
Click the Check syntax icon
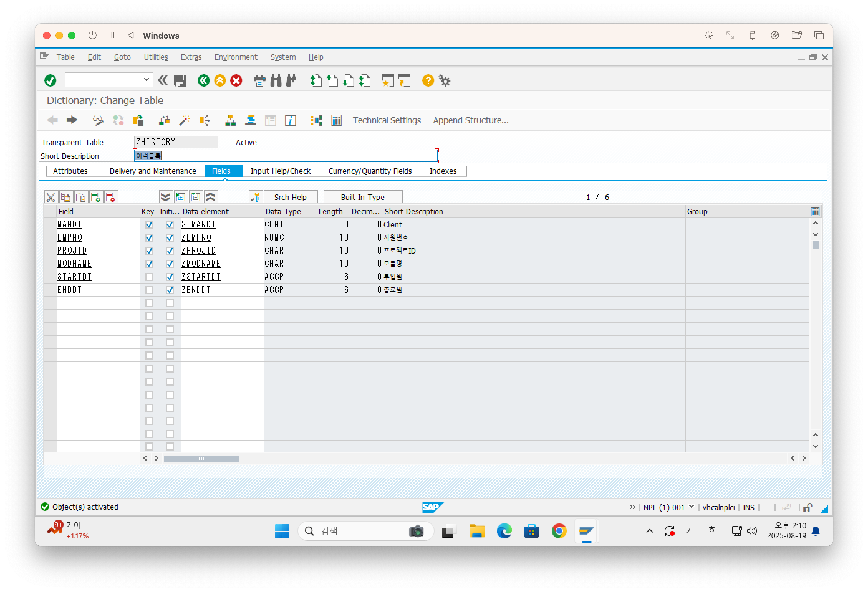(x=164, y=120)
